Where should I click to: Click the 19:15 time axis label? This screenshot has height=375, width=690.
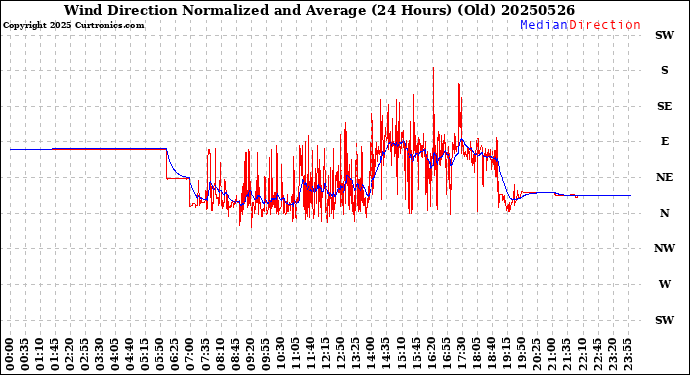[507, 355]
